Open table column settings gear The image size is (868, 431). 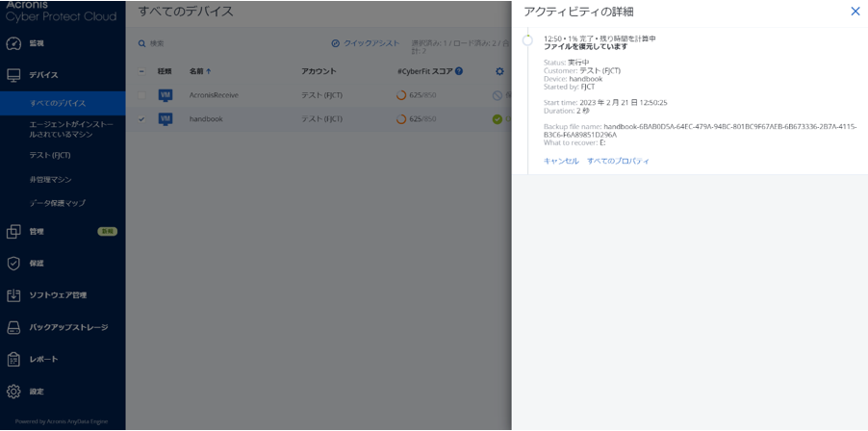click(499, 71)
